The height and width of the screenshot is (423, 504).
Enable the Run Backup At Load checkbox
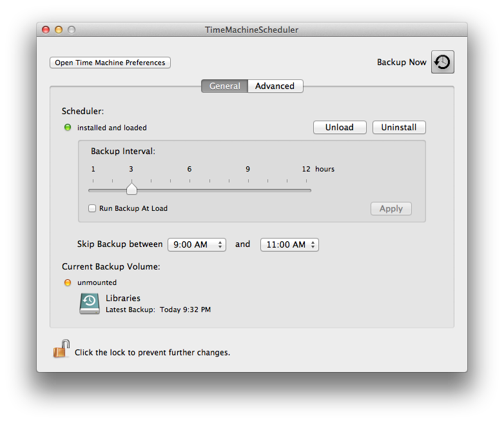pyautogui.click(x=92, y=208)
